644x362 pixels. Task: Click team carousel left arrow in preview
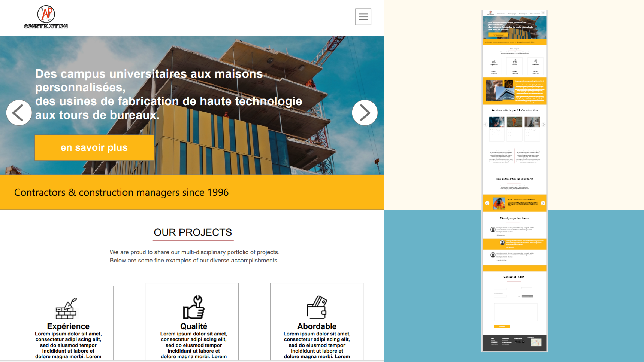click(x=487, y=203)
